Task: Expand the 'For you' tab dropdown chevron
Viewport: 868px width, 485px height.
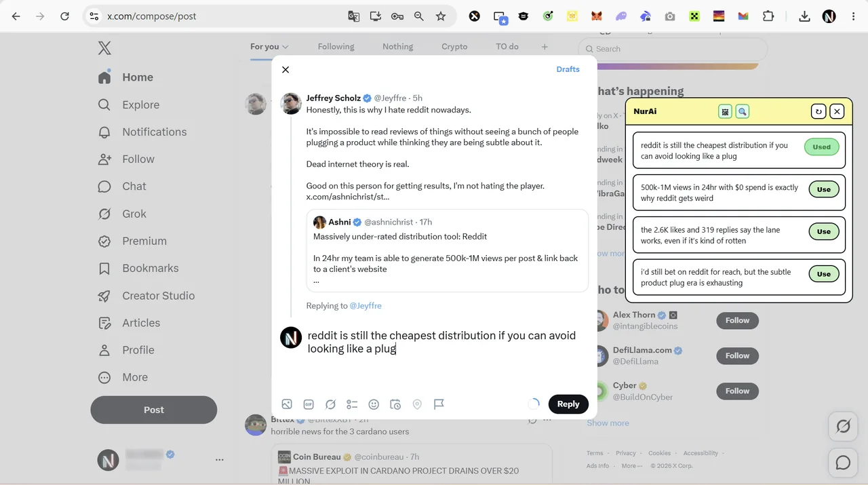Action: pos(285,47)
